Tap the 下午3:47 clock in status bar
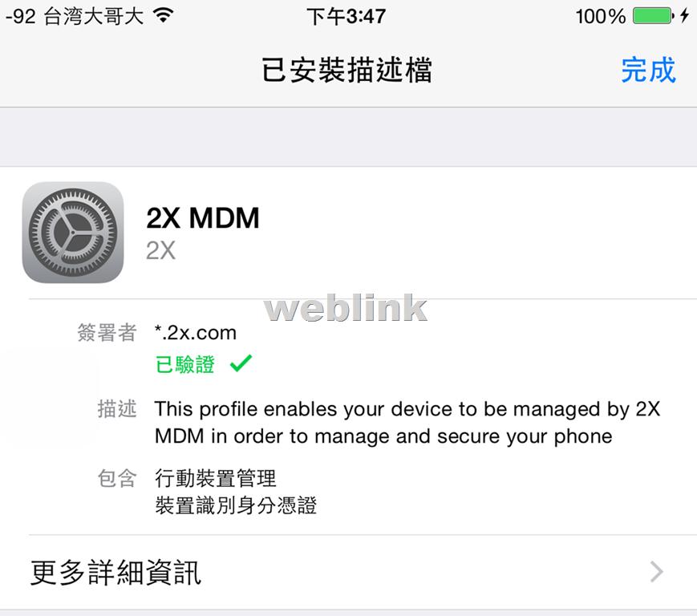Screen dimensions: 697x616 [346, 17]
